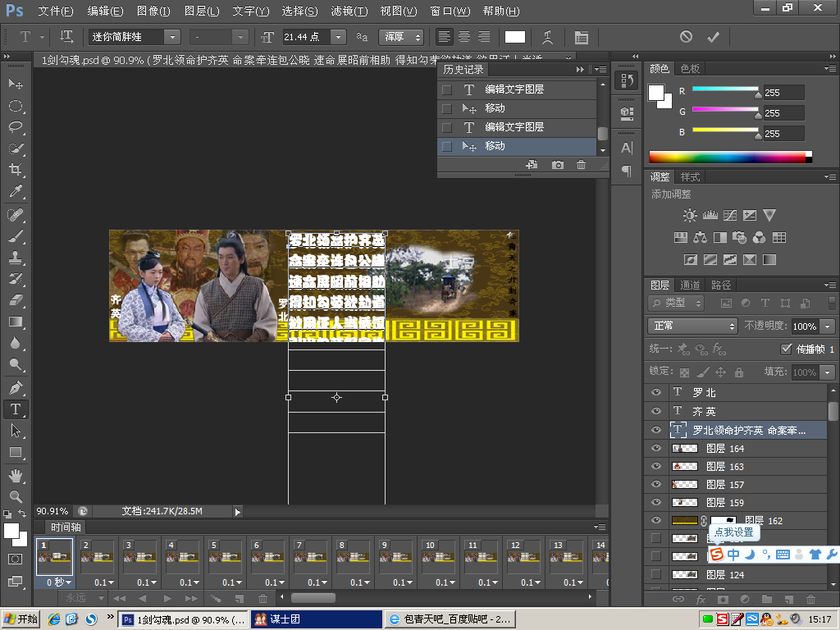Hide the 罗北 text layer
840x630 pixels.
656,393
